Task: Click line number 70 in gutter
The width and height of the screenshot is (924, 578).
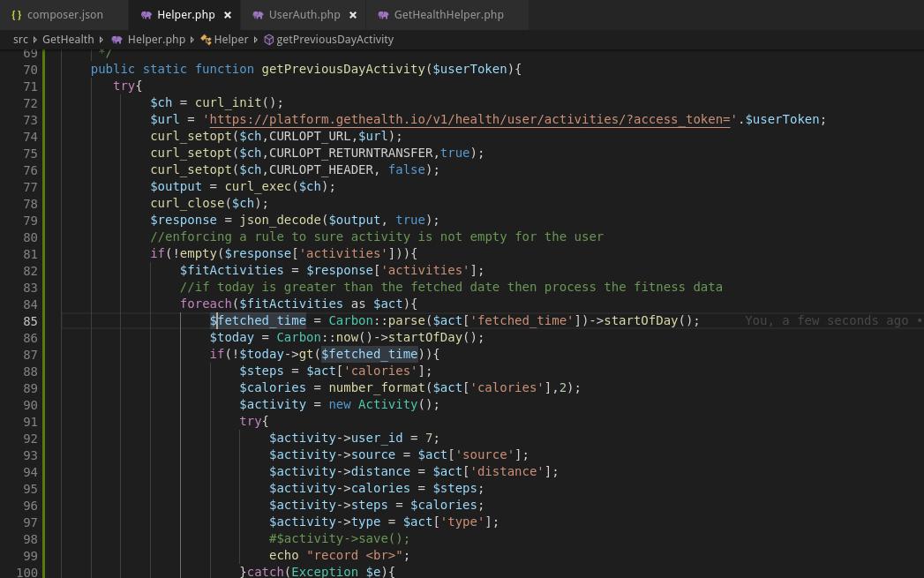Action: (x=30, y=70)
